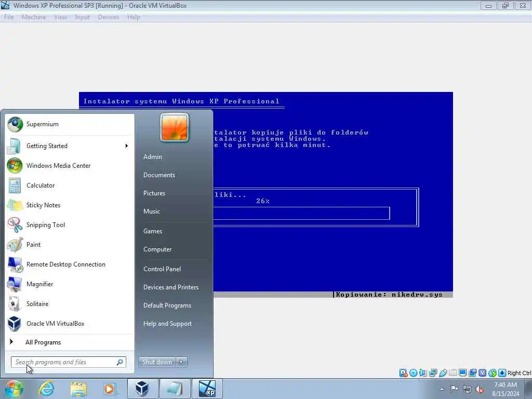Open Documents from Start menu
The image size is (532, 399).
click(x=159, y=175)
